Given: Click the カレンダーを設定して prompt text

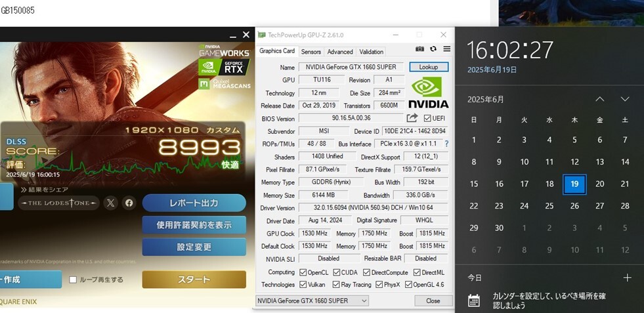Looking at the screenshot, I should coord(549,301).
